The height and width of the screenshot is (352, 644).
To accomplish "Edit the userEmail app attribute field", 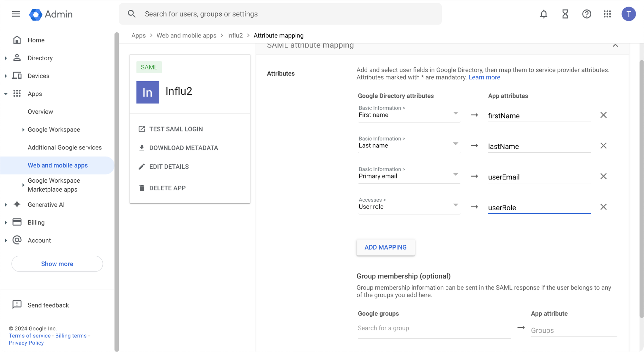I will point(539,177).
